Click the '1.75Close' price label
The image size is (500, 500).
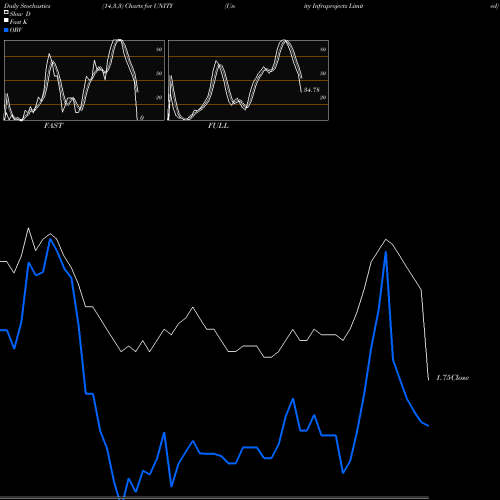453,377
